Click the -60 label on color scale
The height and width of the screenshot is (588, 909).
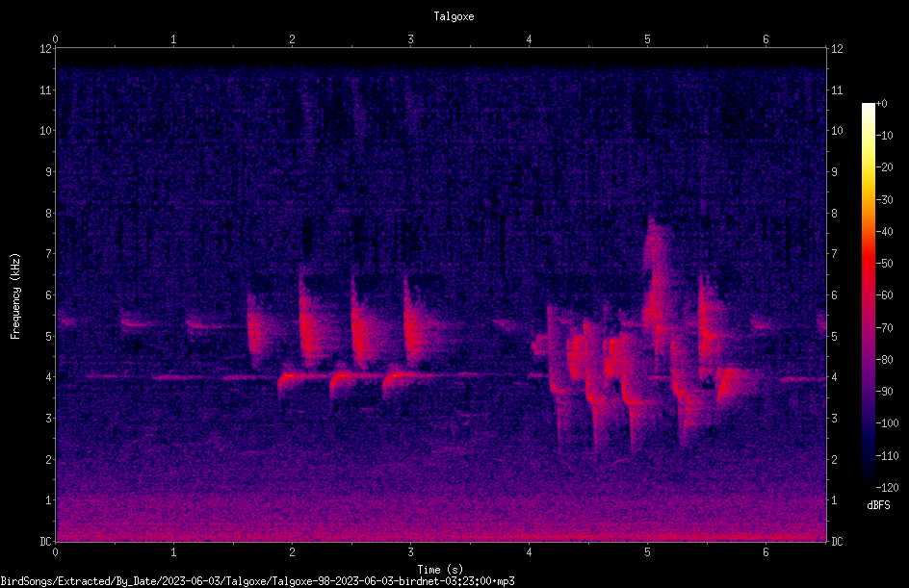pyautogui.click(x=885, y=295)
